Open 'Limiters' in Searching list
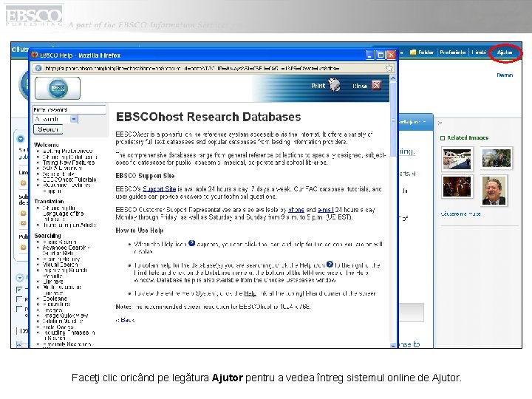This screenshot has height=399, width=532. click(x=52, y=282)
